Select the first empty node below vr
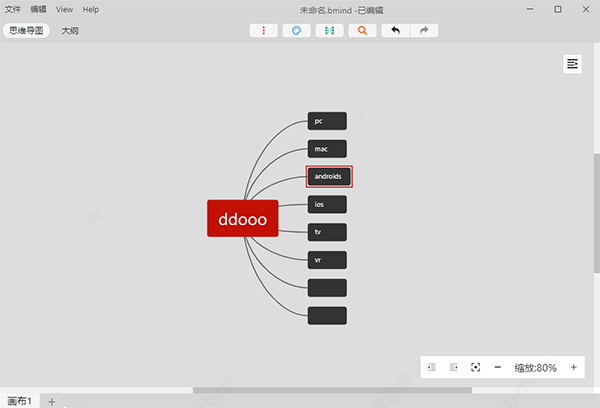 (327, 288)
